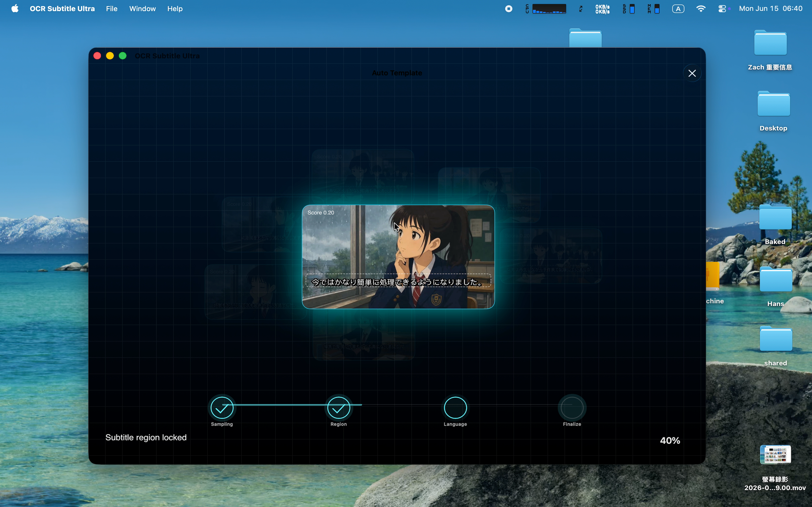Select the Baked folder on desktop

point(775,224)
